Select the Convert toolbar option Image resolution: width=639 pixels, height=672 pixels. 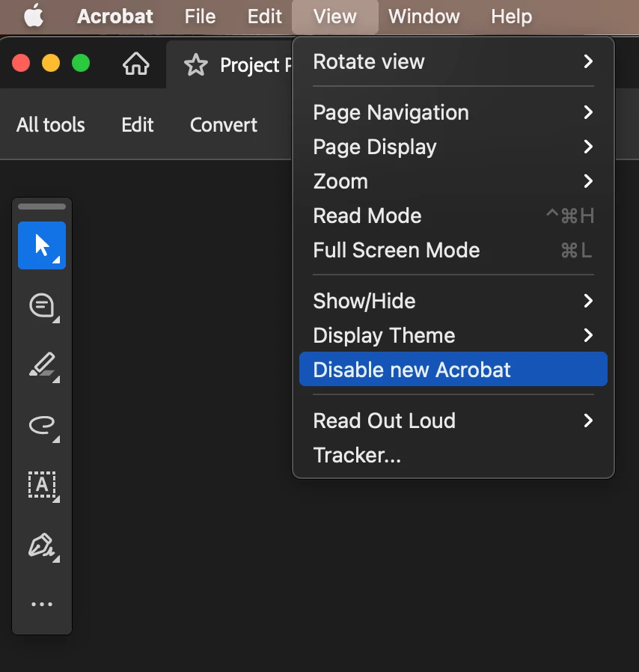(x=223, y=125)
